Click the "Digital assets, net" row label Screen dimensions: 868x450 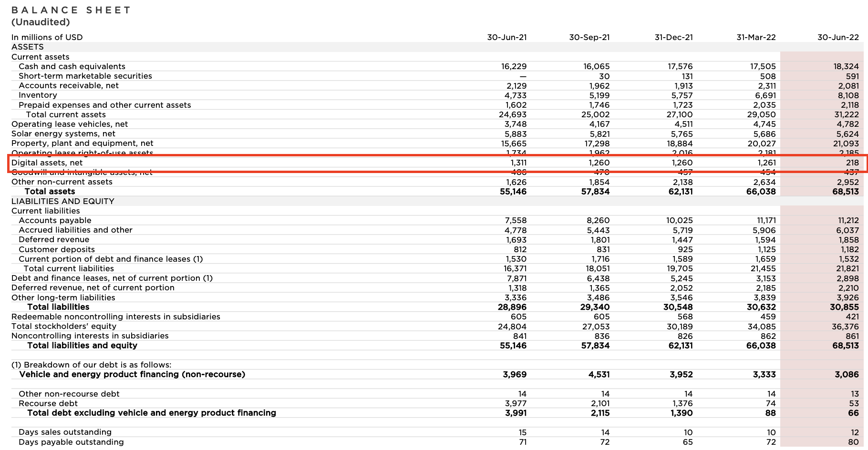coord(47,163)
